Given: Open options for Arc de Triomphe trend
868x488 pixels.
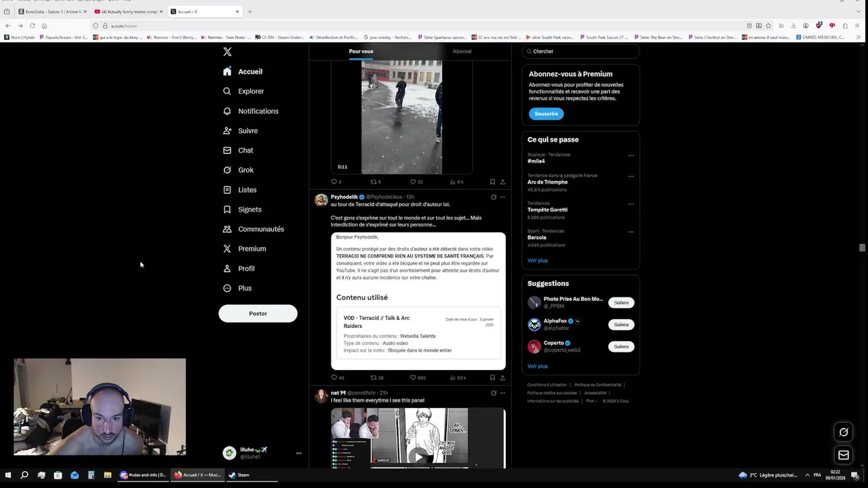Looking at the screenshot, I should point(631,176).
